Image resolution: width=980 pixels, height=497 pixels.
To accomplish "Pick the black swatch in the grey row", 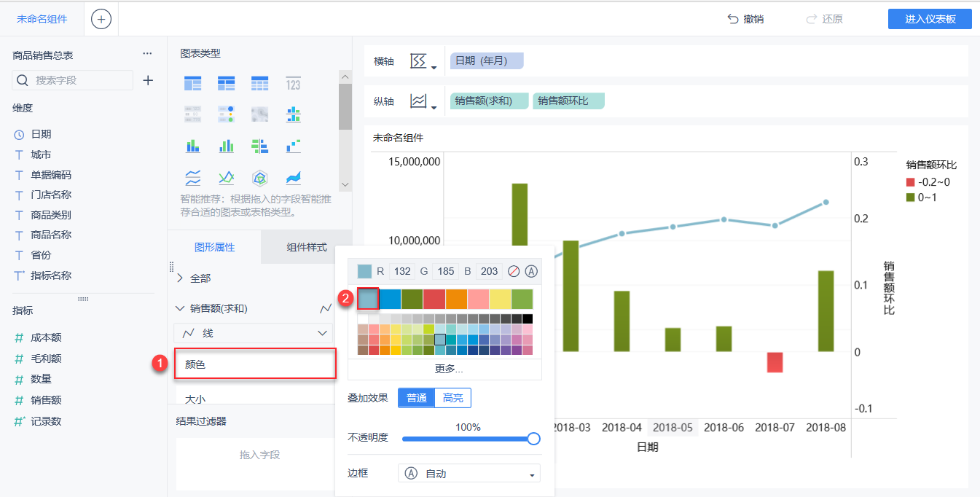I will tap(528, 318).
